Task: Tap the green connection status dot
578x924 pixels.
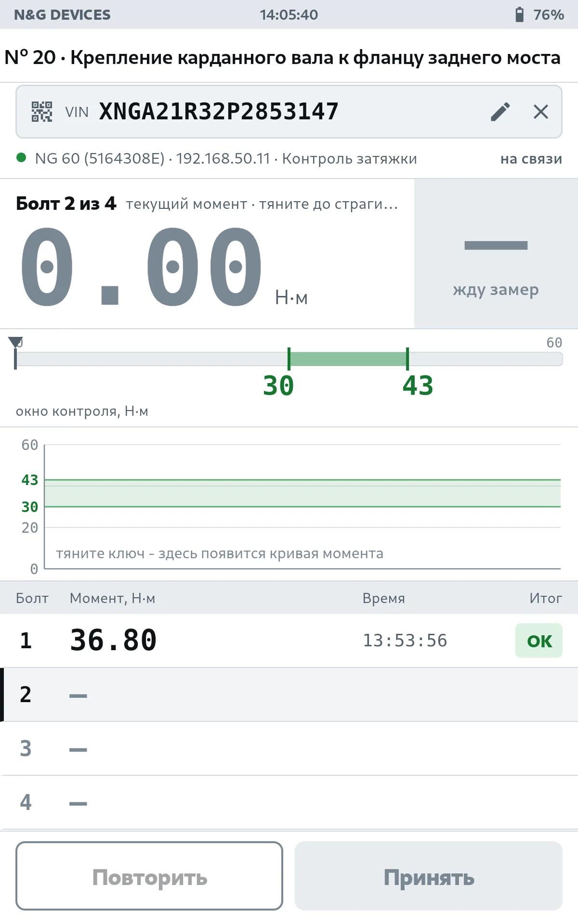Action: (21, 158)
